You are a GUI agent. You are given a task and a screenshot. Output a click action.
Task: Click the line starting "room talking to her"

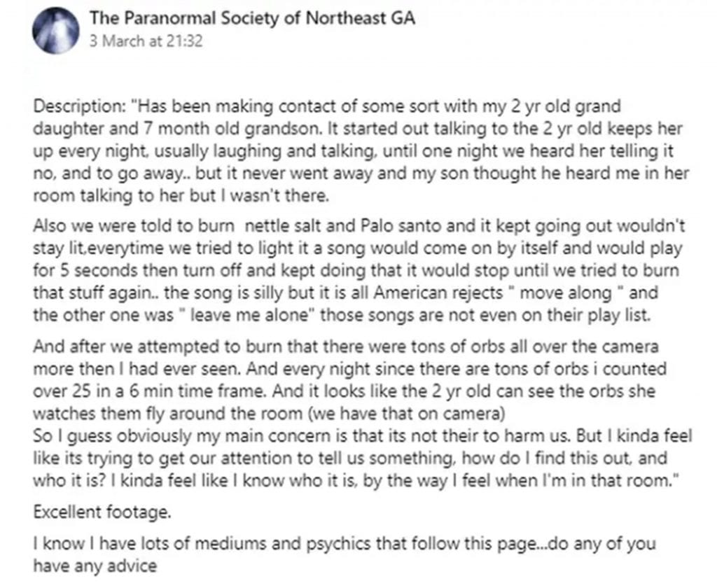[181, 196]
